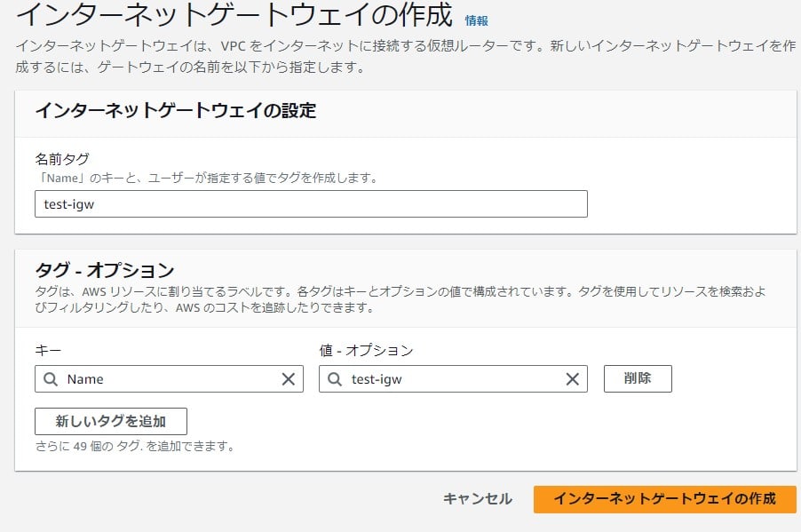Click the 値 - オプション field with test-igw
Image resolution: width=801 pixels, height=532 pixels.
point(453,378)
